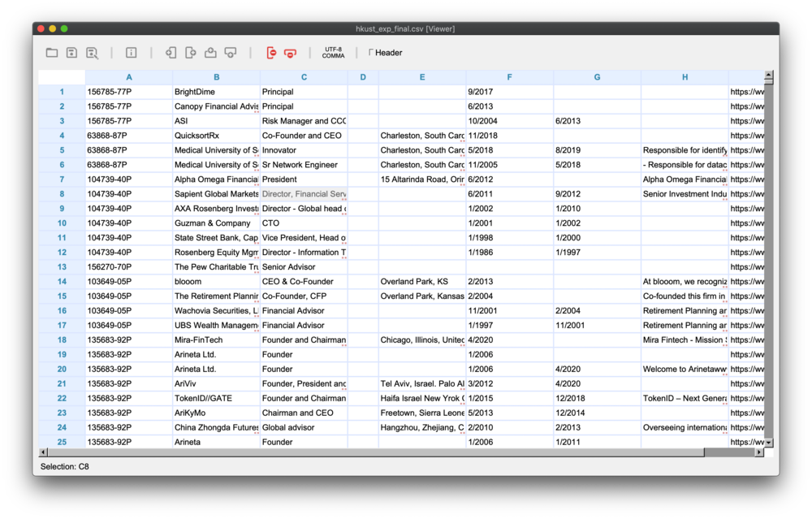Select the 'QuicksortRx' cell
812x519 pixels.
pos(217,135)
